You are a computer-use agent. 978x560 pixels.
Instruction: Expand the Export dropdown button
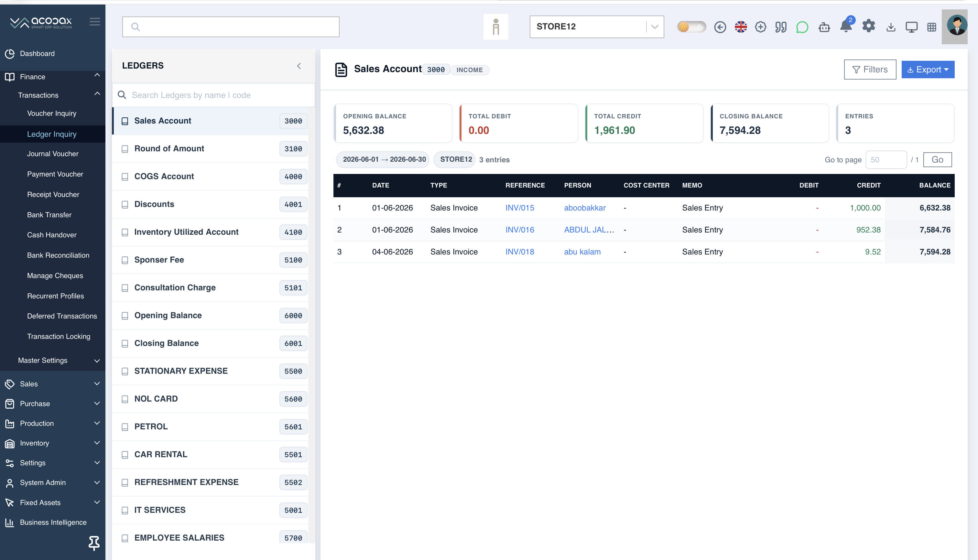928,70
